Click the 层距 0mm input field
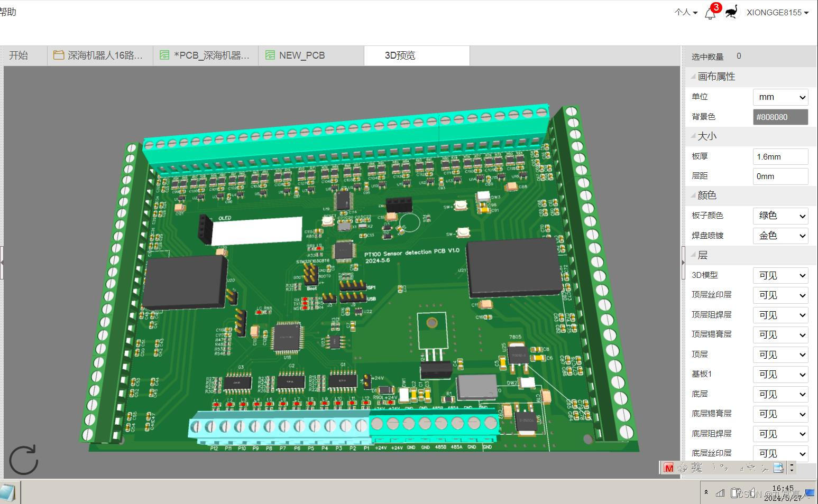The height and width of the screenshot is (504, 818). [780, 176]
